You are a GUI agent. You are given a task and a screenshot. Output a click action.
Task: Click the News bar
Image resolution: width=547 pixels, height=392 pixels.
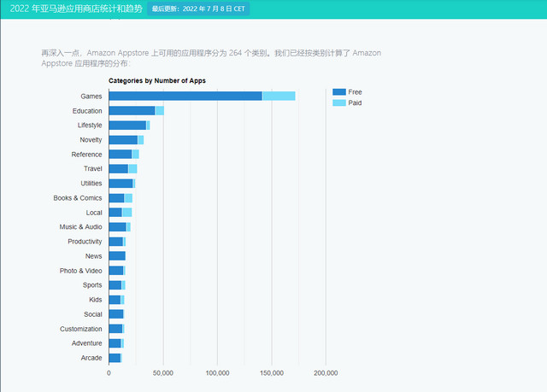117,256
